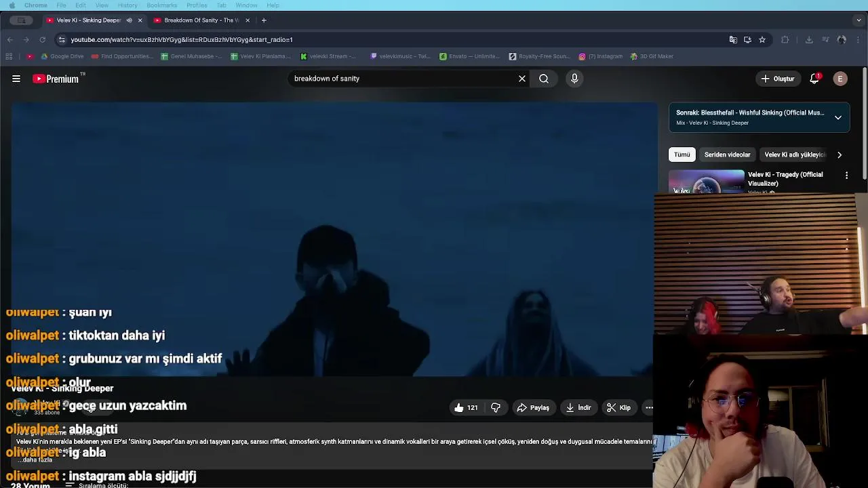Expand description with ...daha fazla
This screenshot has height=488, width=868.
point(35,460)
